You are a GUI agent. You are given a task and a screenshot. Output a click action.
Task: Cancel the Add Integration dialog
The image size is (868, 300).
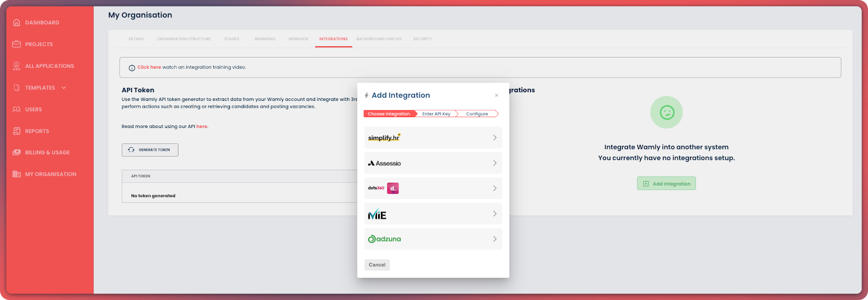click(x=377, y=265)
